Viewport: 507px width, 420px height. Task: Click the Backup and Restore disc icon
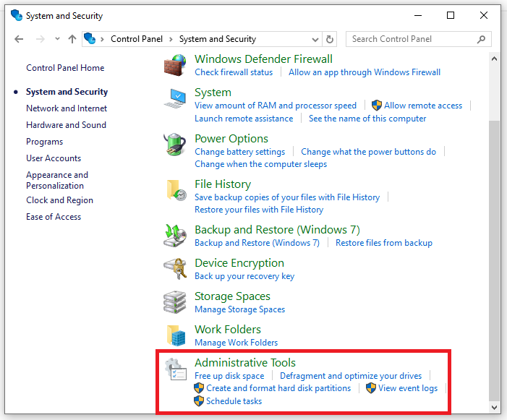click(175, 236)
